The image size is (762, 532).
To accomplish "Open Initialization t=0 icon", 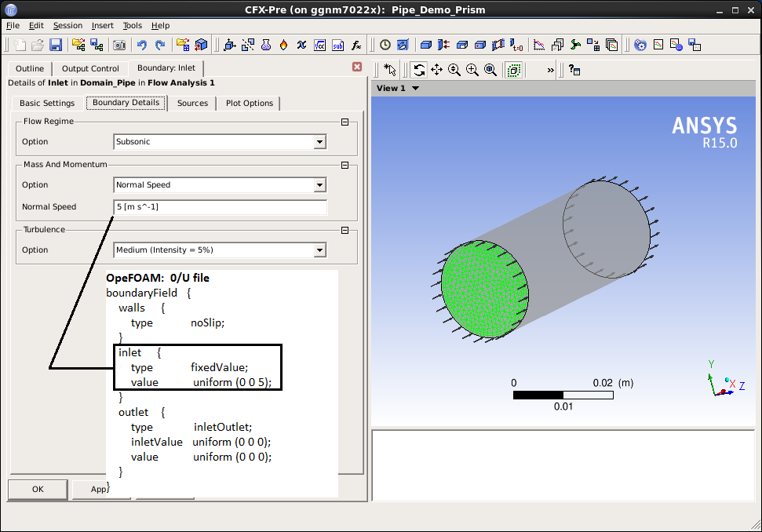I will 516,46.
